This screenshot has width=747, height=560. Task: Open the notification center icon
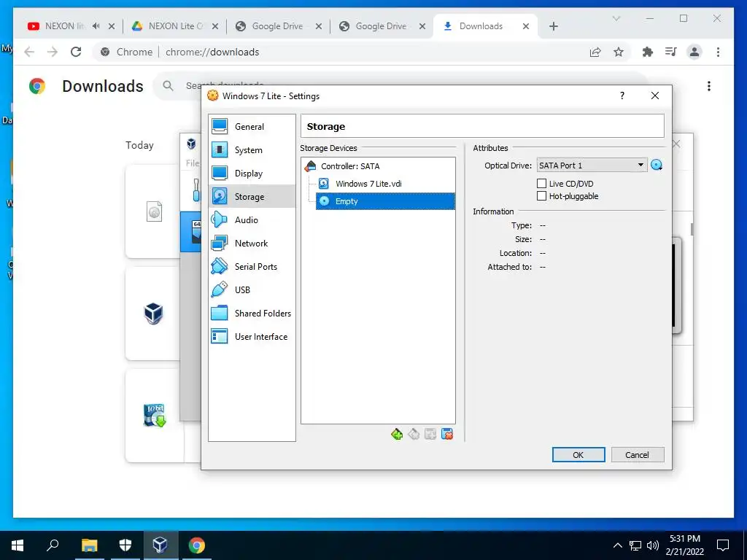[x=723, y=545]
